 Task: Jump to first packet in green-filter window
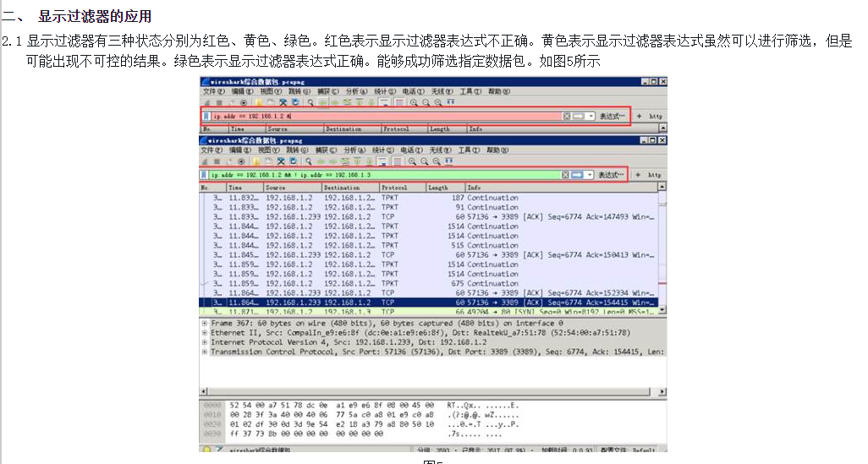click(x=358, y=161)
